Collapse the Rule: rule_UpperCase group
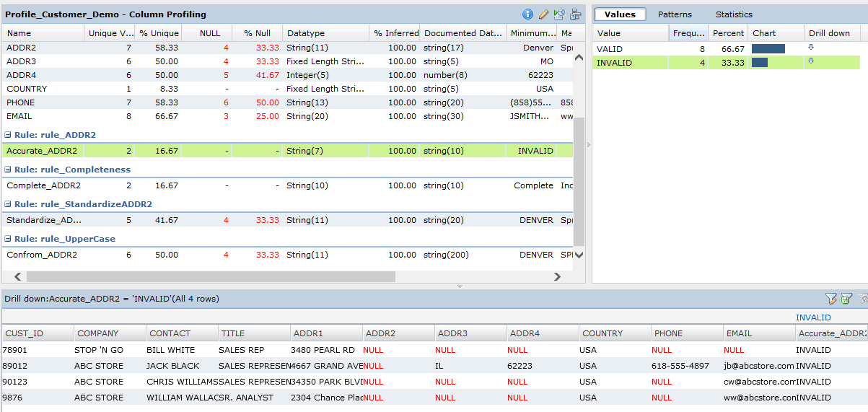Screen dimensions: 868x412 click(8, 239)
